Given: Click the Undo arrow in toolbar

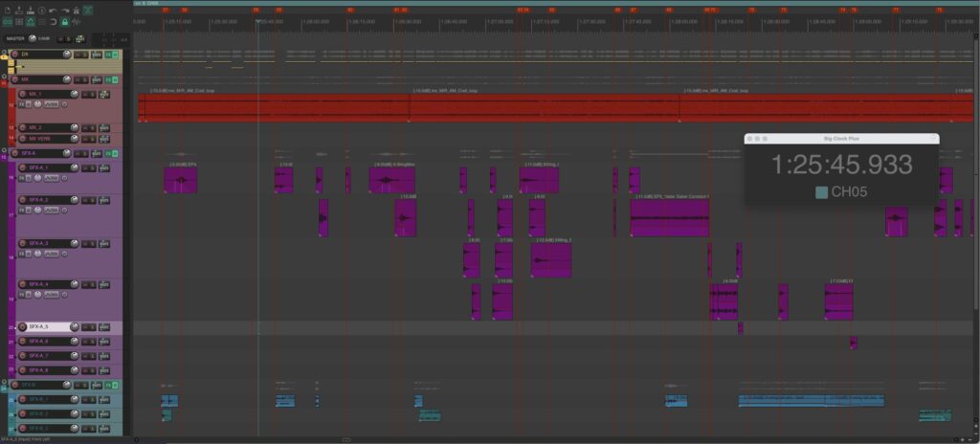Looking at the screenshot, I should click(x=53, y=9).
